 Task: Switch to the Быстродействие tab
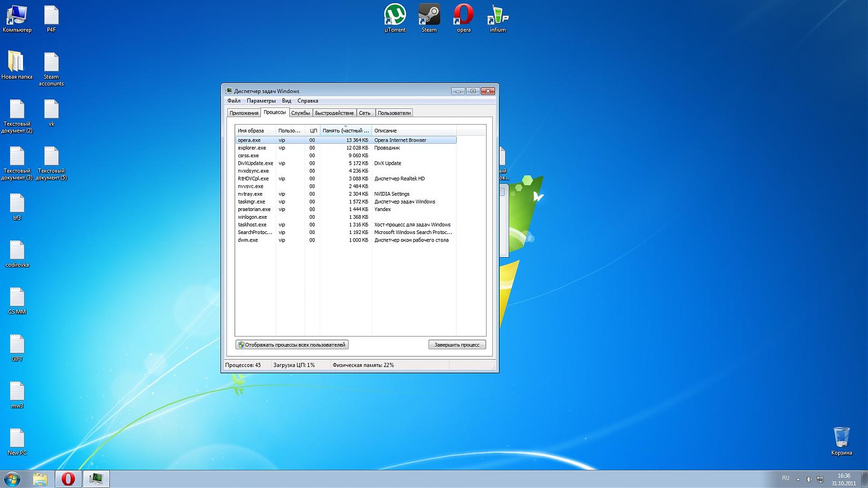pos(334,113)
